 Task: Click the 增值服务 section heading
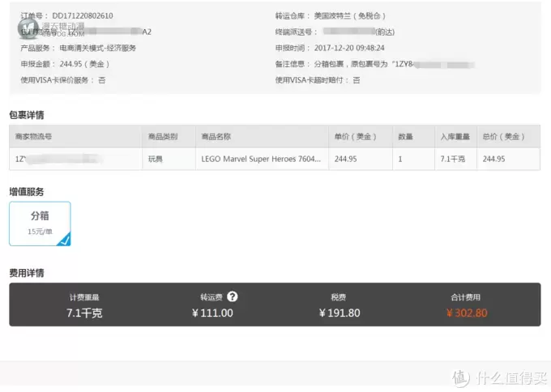(x=27, y=191)
